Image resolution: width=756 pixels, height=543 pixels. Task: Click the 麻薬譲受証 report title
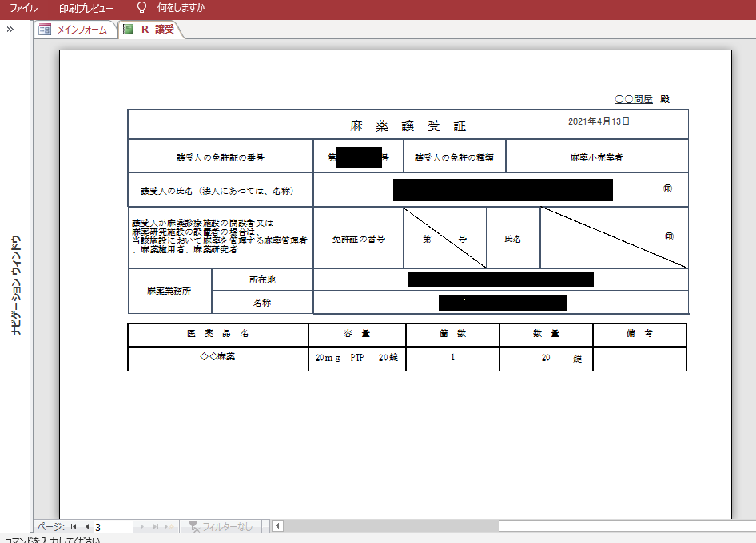(408, 125)
